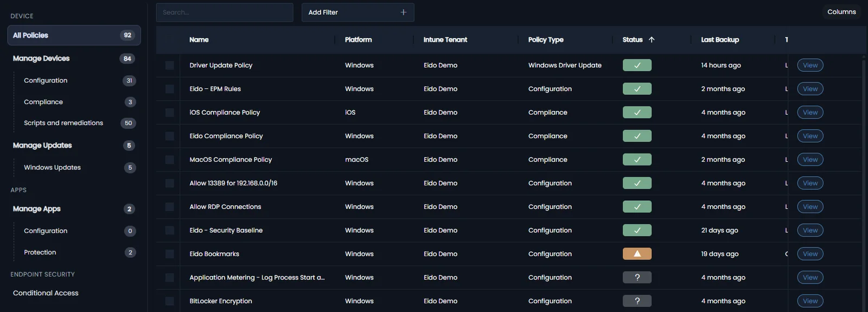This screenshot has height=312, width=868.
Task: Click the 'macOS' platform cell
Action: coord(356,160)
